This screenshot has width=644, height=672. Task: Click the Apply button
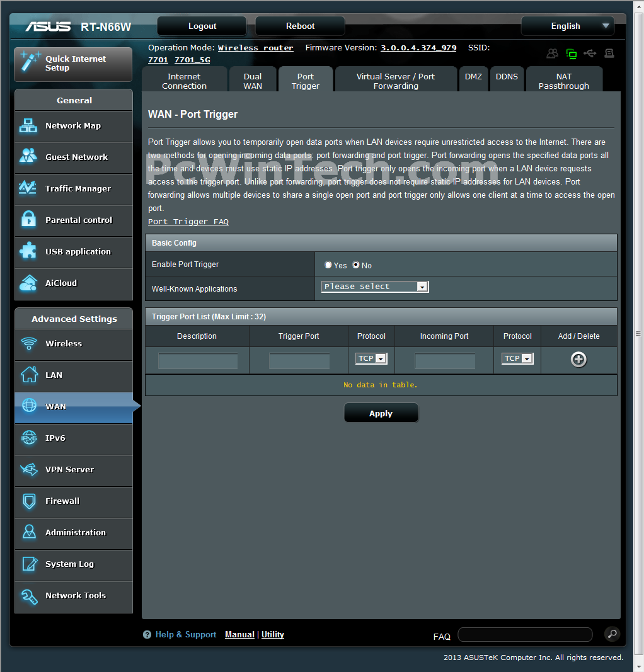click(381, 413)
